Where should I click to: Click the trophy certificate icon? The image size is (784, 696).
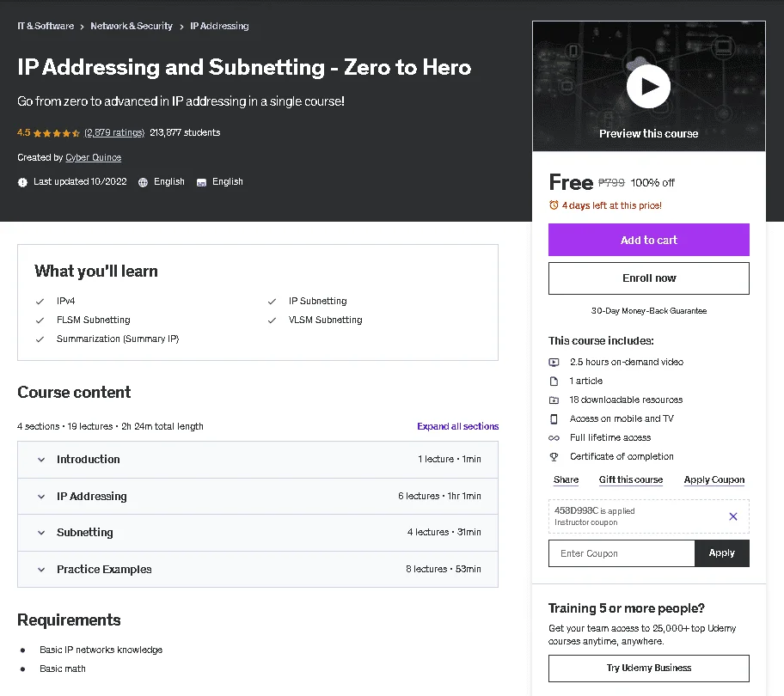(x=554, y=456)
